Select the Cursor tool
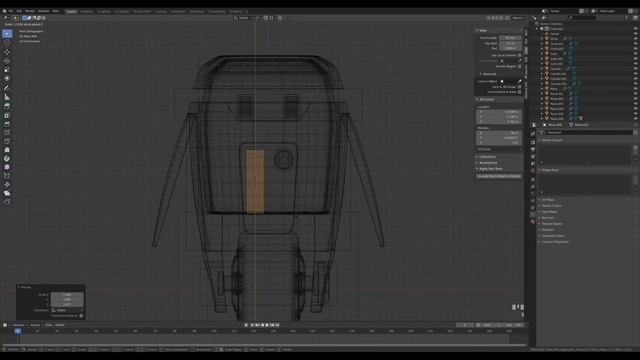Screen dimensions: 640x360 click(7, 42)
